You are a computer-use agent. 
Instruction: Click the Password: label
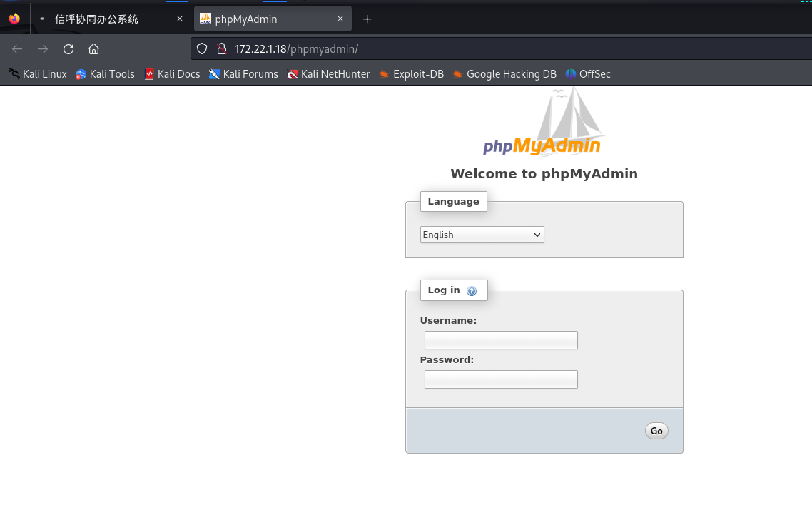[x=447, y=360]
